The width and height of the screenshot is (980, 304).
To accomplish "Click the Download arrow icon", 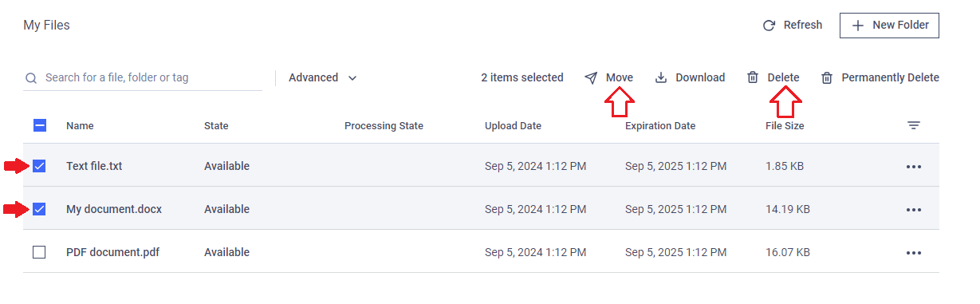I will pyautogui.click(x=661, y=77).
